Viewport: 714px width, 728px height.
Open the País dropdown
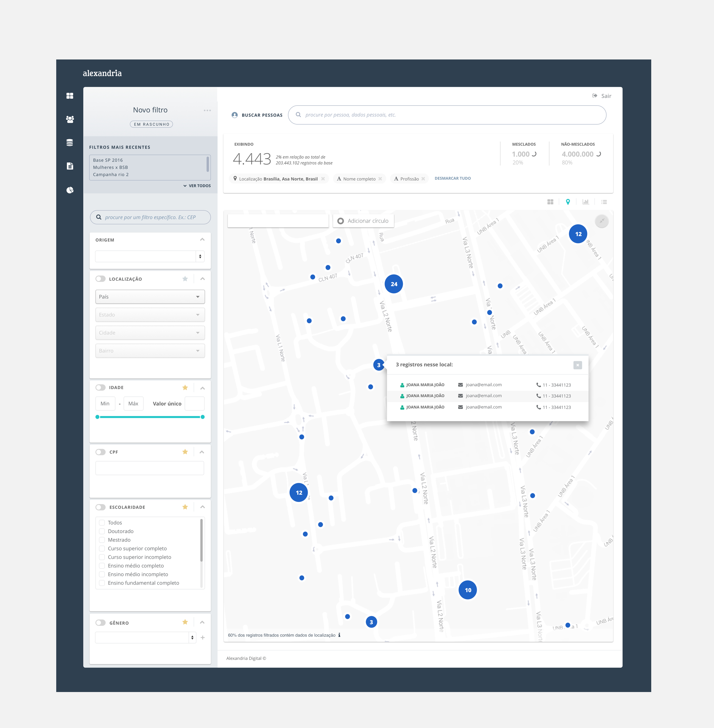150,297
